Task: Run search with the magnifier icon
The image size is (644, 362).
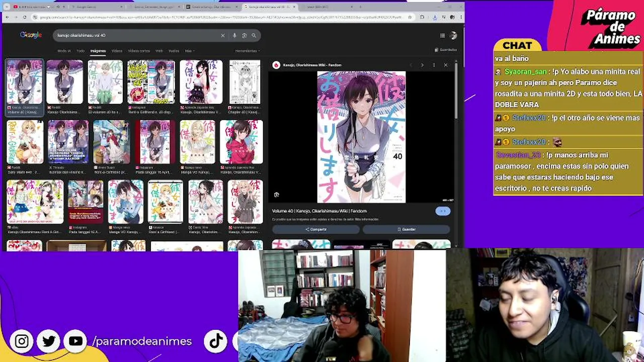Action: 254,35
